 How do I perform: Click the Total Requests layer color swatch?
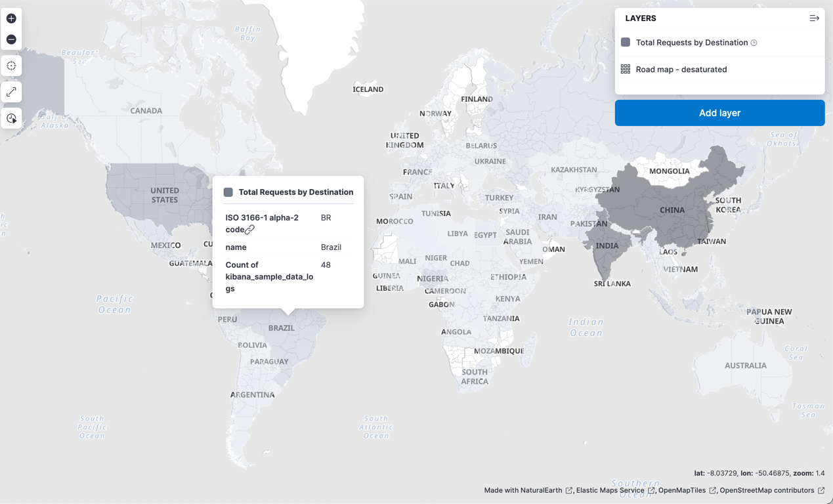(625, 42)
